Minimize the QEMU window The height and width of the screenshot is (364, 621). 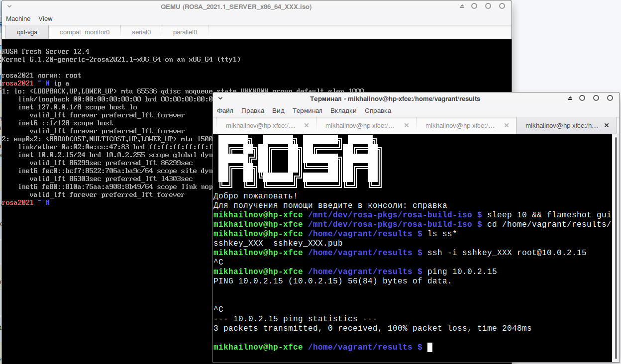[x=474, y=6]
